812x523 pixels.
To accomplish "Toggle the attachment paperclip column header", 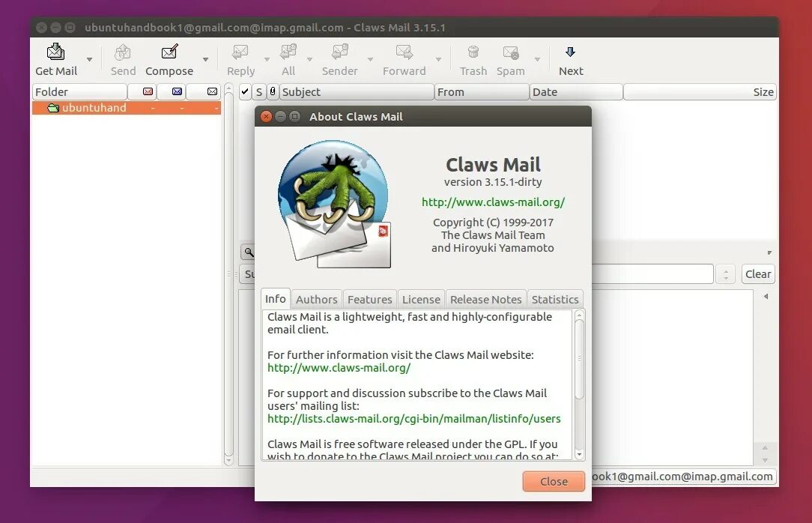I will [272, 91].
